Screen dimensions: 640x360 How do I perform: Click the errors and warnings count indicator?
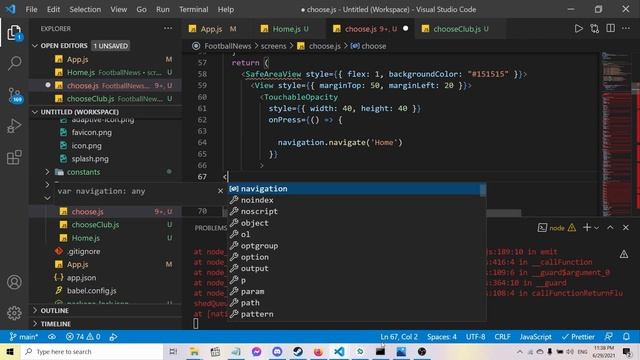click(x=83, y=337)
